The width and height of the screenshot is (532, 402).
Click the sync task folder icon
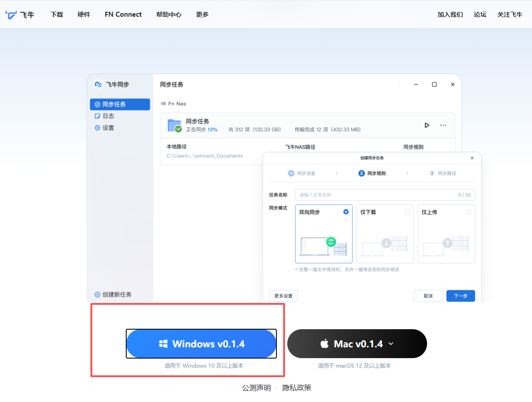coord(175,125)
